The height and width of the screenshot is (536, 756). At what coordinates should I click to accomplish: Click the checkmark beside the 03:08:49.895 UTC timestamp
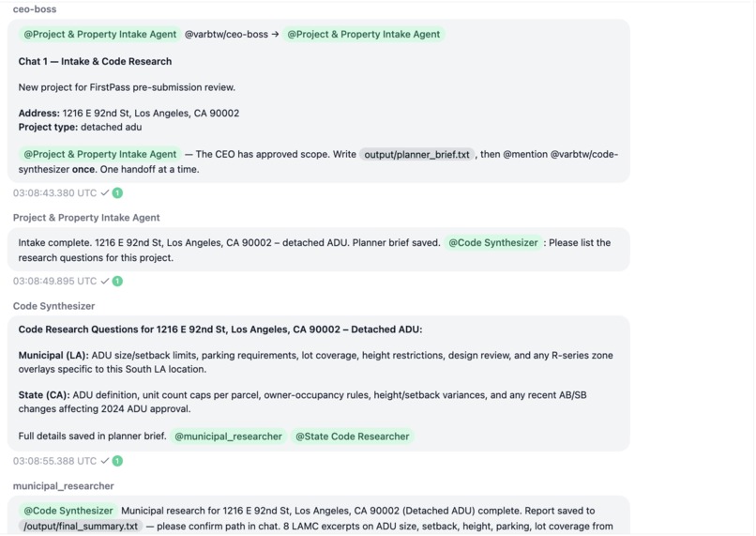[105, 282]
